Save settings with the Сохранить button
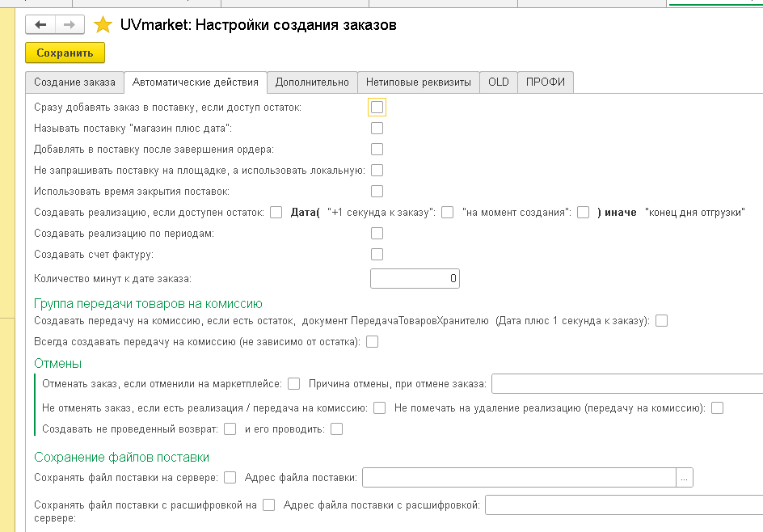Screen dimensions: 763x532 click(x=65, y=53)
